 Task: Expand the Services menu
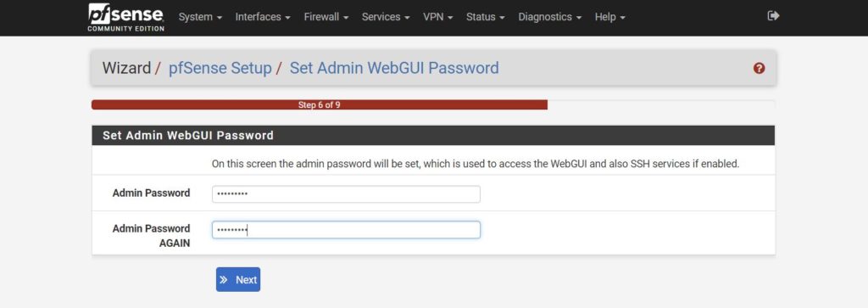click(x=386, y=17)
